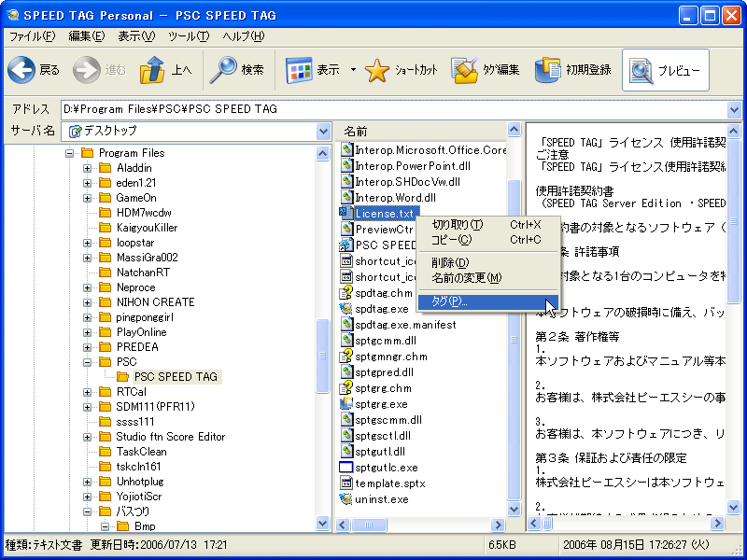747x560 pixels.
Task: Click the uninst.exe uninstaller icon
Action: pyautogui.click(x=345, y=499)
